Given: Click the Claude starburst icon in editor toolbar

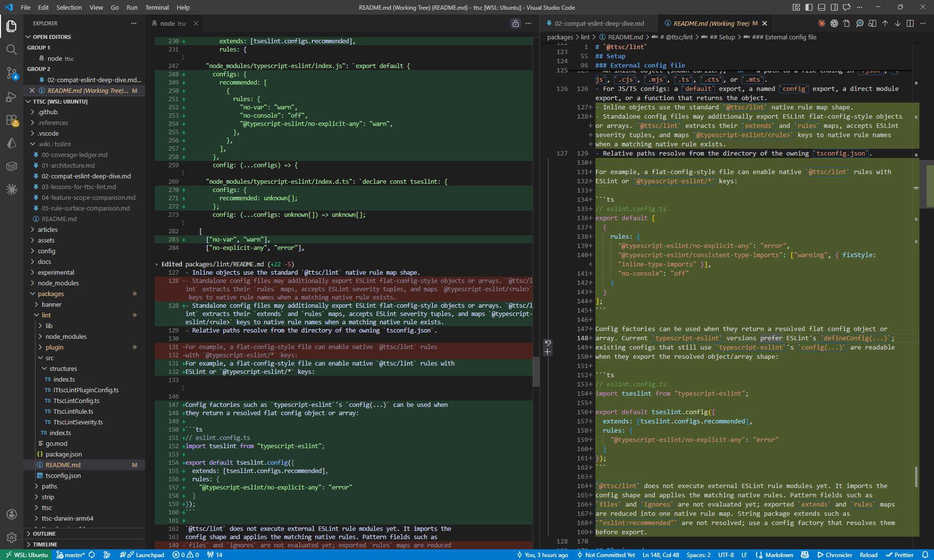Looking at the screenshot, I should (822, 23).
